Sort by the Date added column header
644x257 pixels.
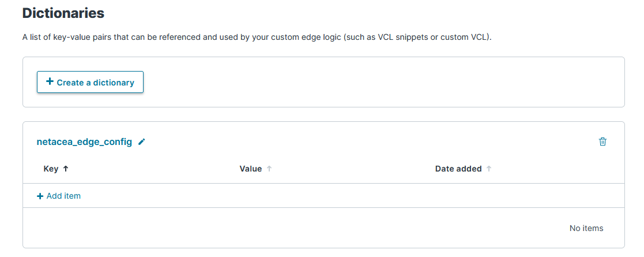click(x=458, y=169)
